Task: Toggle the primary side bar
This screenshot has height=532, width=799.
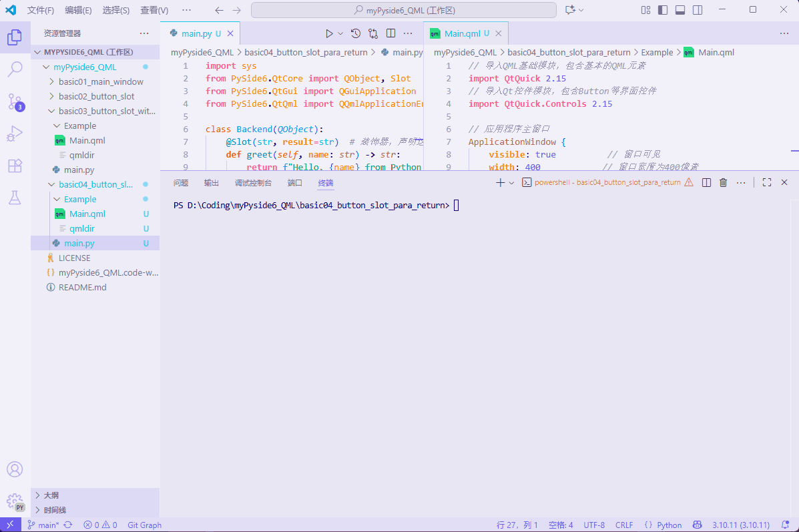Action: (x=663, y=10)
